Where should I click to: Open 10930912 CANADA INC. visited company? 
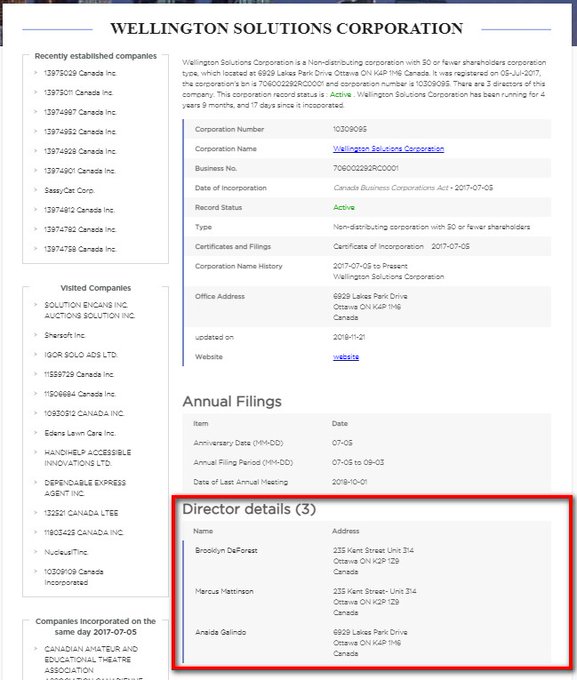click(x=84, y=413)
